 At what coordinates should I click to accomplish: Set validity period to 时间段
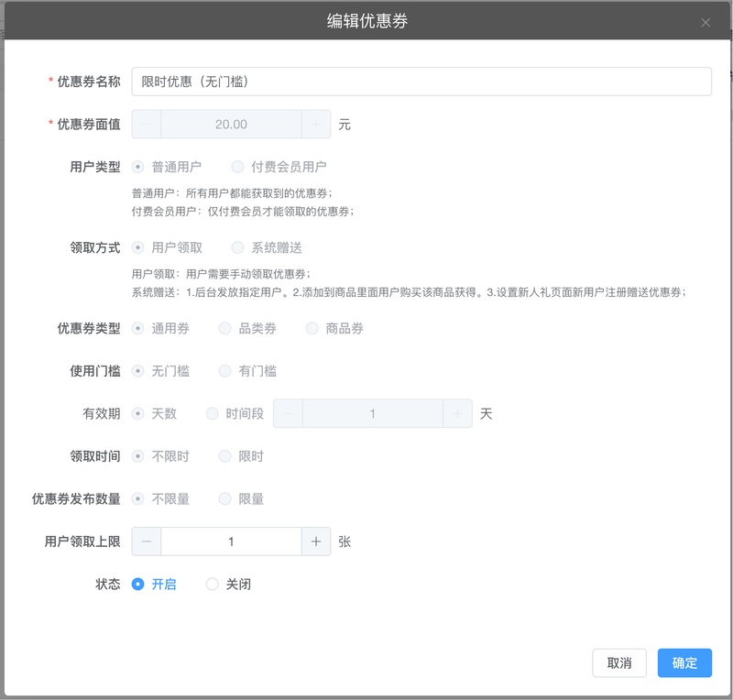tap(235, 414)
